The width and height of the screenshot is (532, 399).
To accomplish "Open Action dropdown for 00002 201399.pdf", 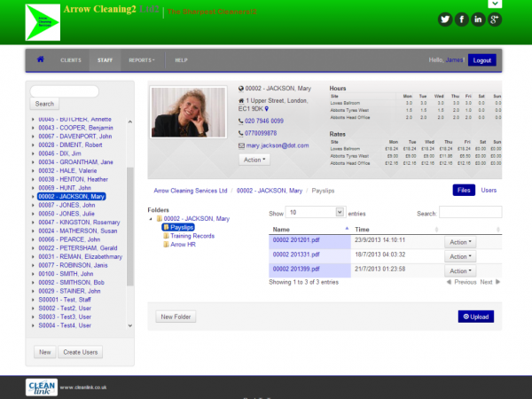I will tap(460, 270).
